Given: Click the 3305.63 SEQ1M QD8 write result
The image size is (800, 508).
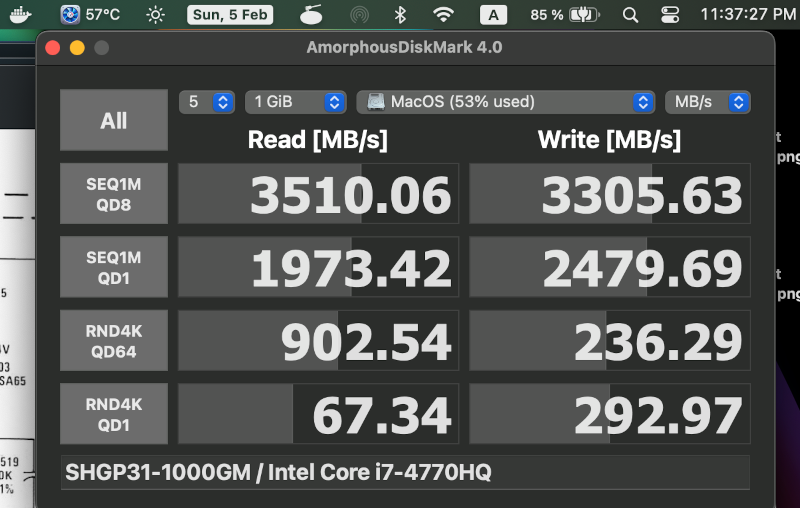Looking at the screenshot, I should 610,194.
